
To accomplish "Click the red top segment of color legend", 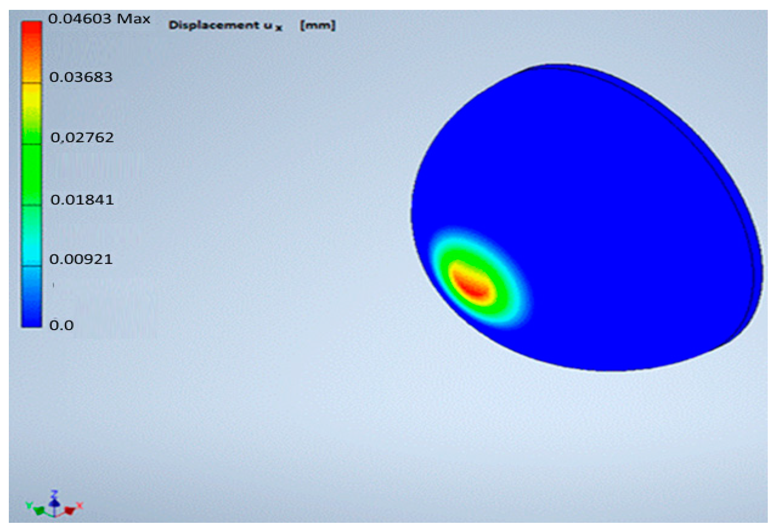I will click(x=32, y=37).
